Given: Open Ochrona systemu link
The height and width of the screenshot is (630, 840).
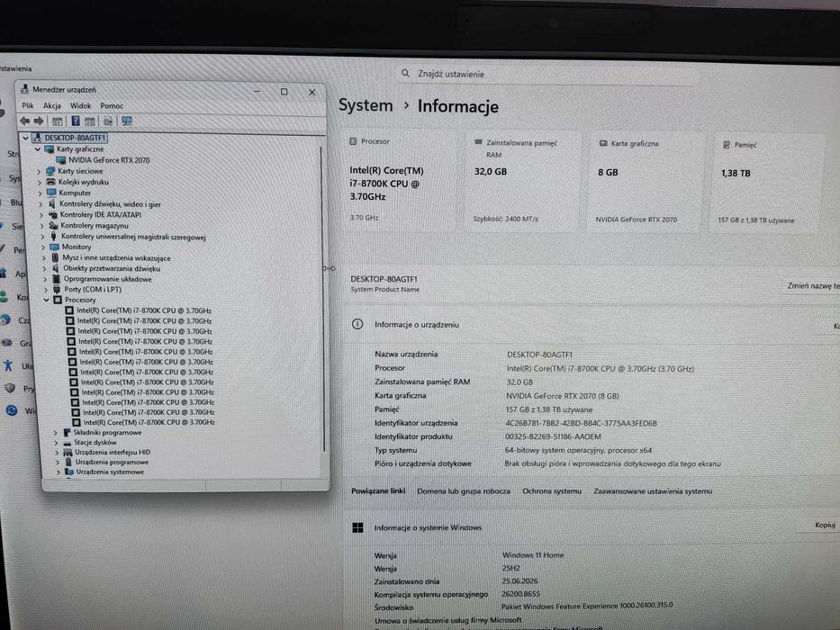Looking at the screenshot, I should [551, 490].
